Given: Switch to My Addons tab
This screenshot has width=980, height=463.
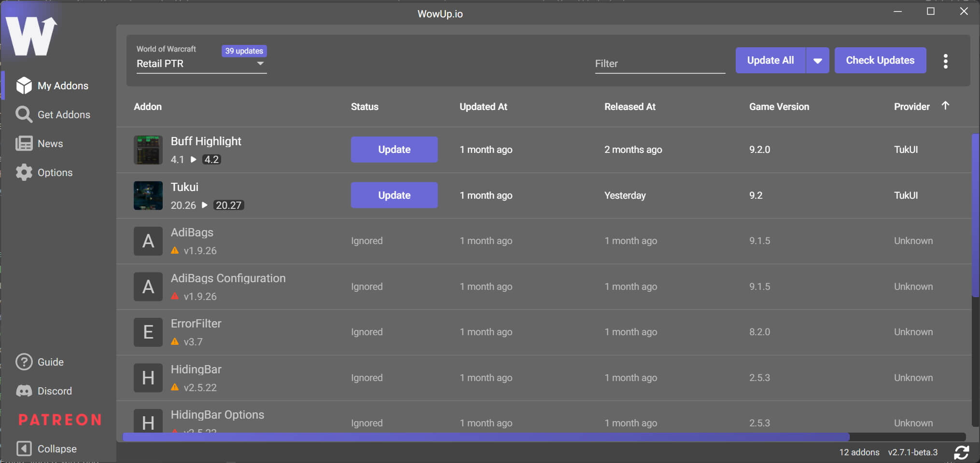Looking at the screenshot, I should pos(58,86).
